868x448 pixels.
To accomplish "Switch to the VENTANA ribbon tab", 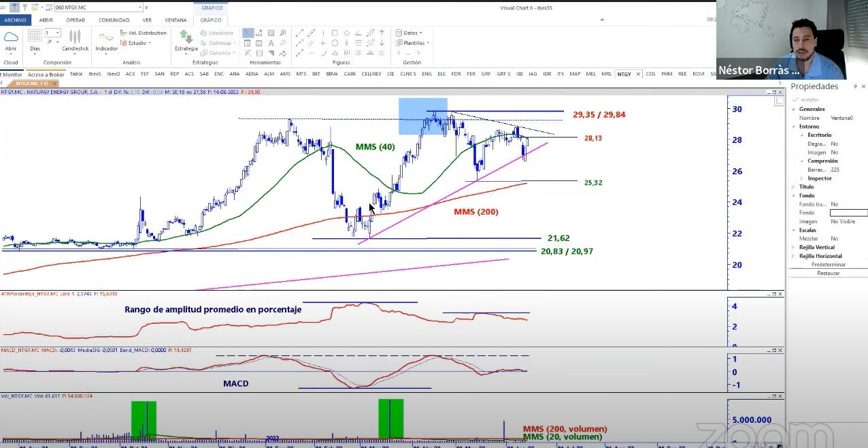I will tap(176, 20).
